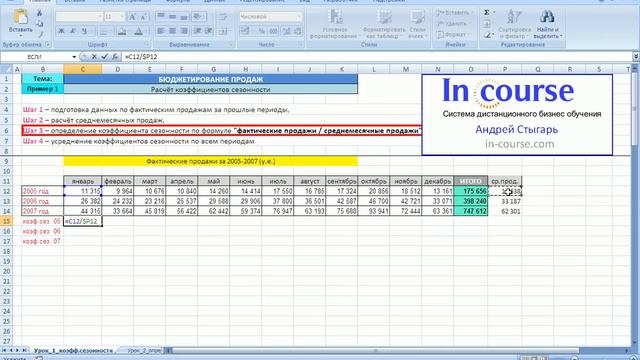Toggle Italic (К) formatting
The height and width of the screenshot is (360, 640).
pos(73,31)
